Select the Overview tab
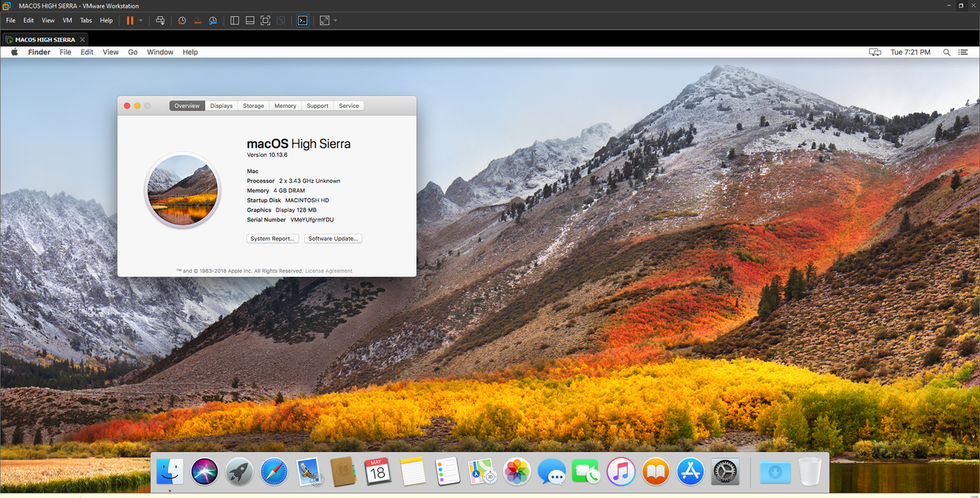Image resolution: width=980 pixels, height=498 pixels. pos(187,106)
